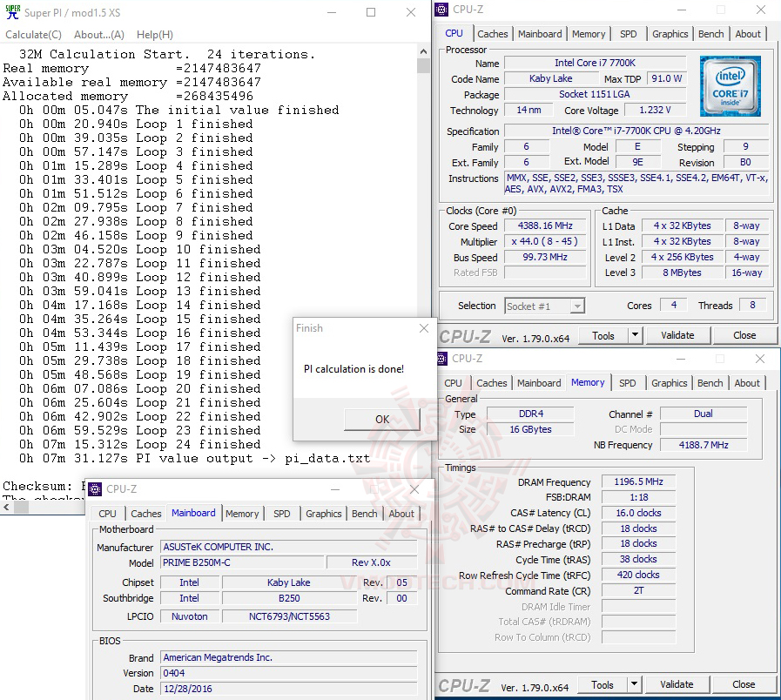Click the Max TDP value 91.0 W
781x700 pixels.
[666, 78]
